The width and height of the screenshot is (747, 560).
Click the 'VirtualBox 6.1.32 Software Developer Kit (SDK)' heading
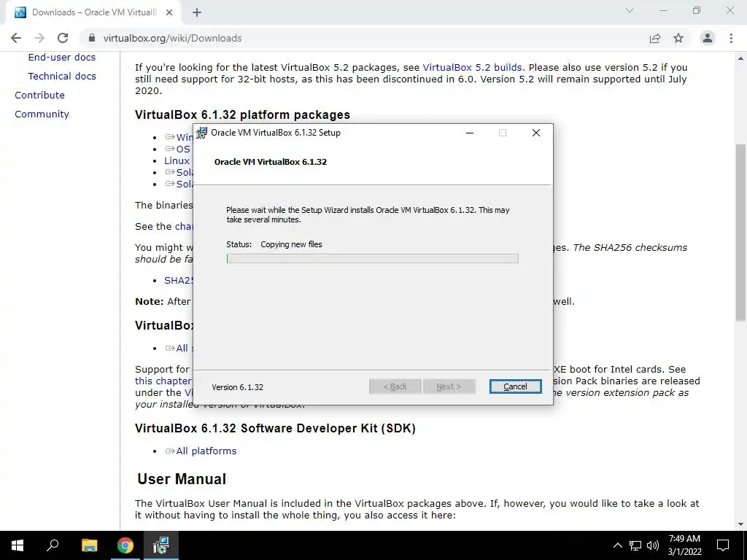tap(275, 428)
